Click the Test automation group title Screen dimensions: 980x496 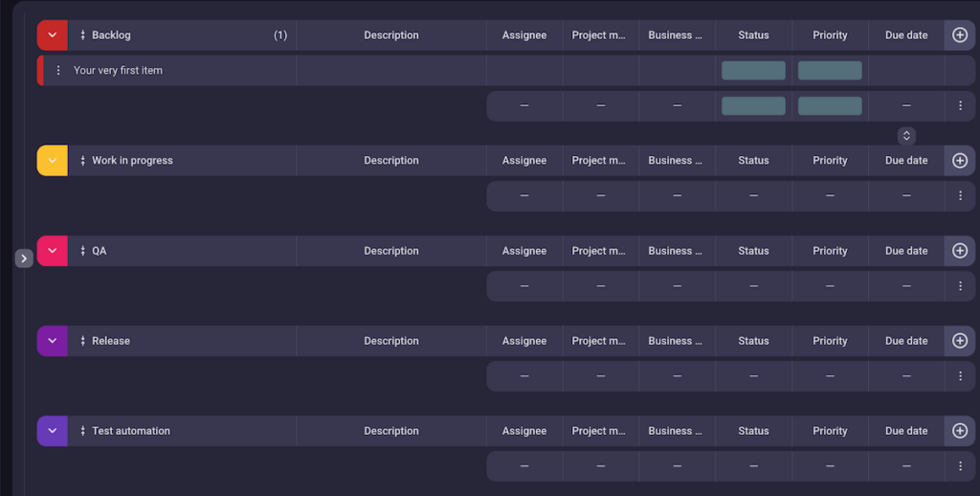pos(131,431)
